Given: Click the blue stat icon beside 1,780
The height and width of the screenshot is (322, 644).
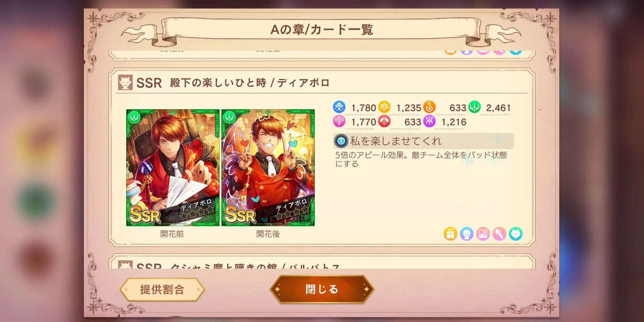Looking at the screenshot, I should coord(339,107).
